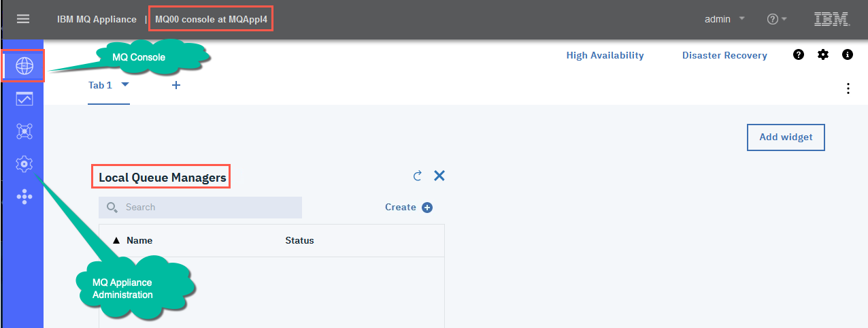This screenshot has height=328, width=868.
Task: Open the vertical three-dot dashboard menu
Action: [848, 88]
